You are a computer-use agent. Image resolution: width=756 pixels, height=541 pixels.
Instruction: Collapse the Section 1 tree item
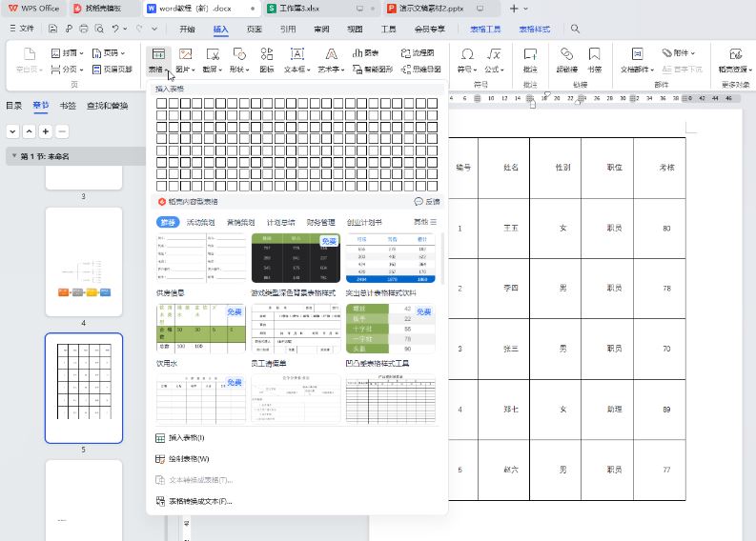pyautogui.click(x=14, y=156)
